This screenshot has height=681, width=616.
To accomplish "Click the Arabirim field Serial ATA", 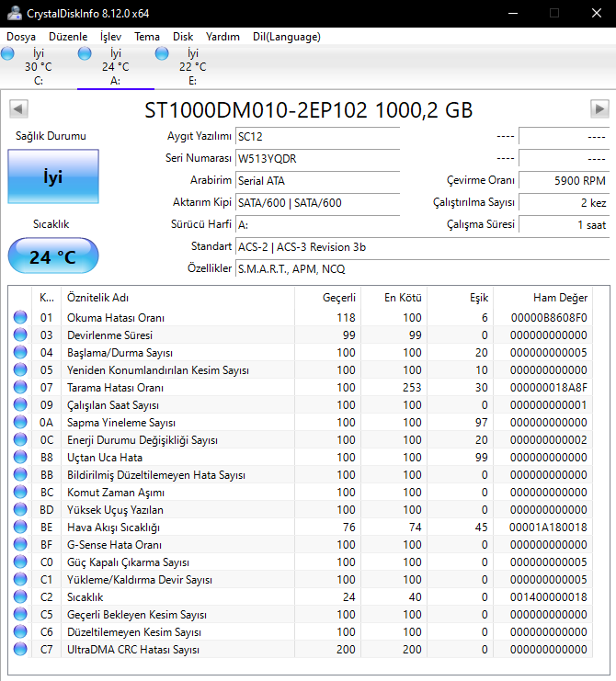I will pos(317,181).
